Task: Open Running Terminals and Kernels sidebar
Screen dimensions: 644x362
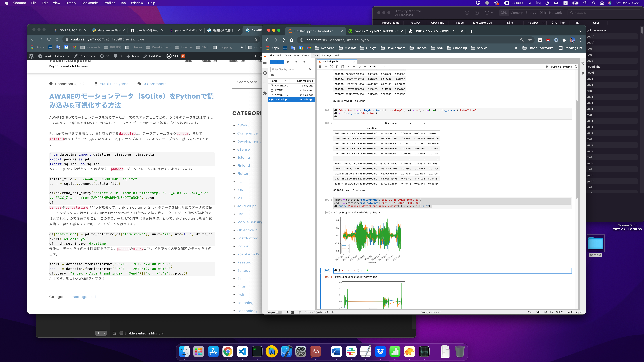Action: point(265,73)
